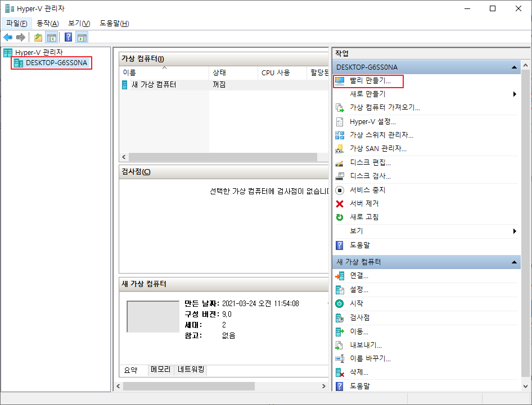The height and width of the screenshot is (405, 532).
Task: Collapse the DESKTOP-G6SS0NA actions section
Action: coord(514,67)
